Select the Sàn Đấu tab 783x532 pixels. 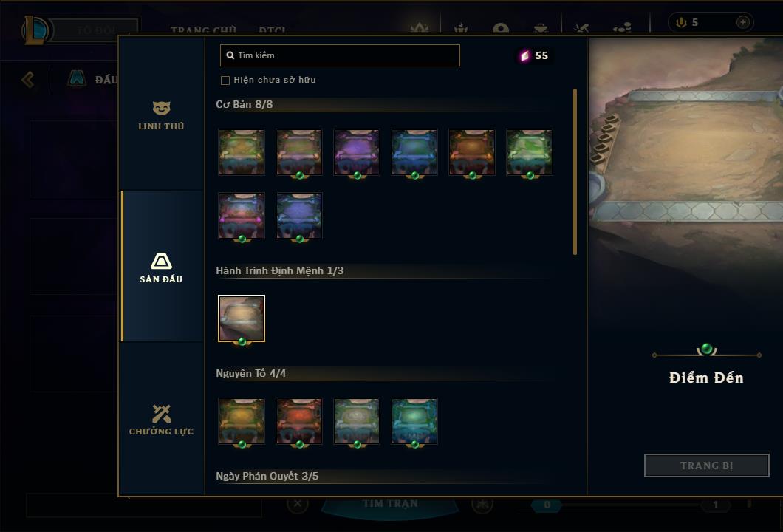pyautogui.click(x=161, y=267)
